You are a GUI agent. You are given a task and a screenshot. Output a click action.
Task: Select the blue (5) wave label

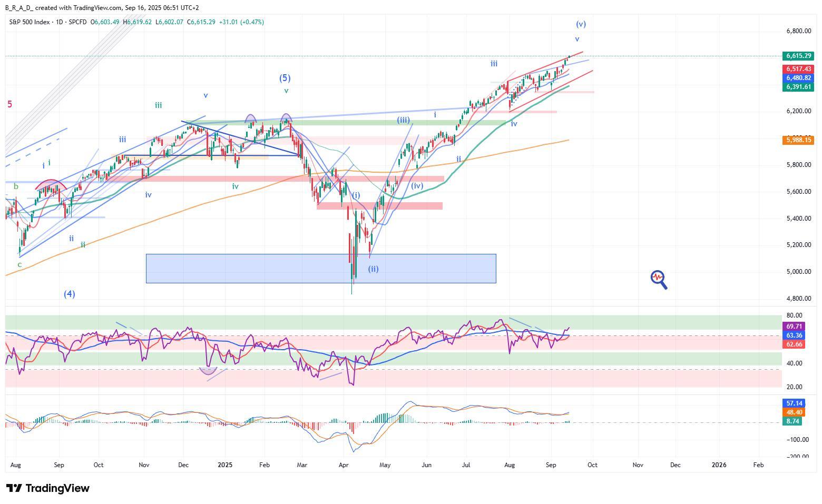[285, 78]
